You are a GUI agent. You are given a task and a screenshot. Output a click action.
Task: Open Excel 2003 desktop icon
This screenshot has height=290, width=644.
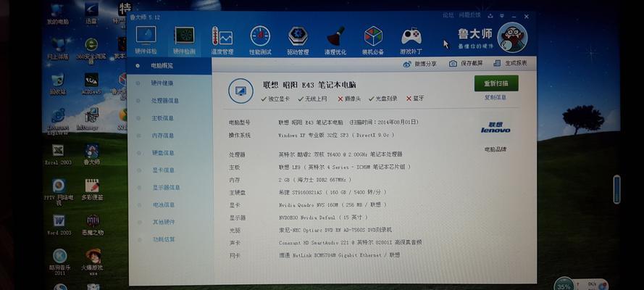[x=58, y=154]
